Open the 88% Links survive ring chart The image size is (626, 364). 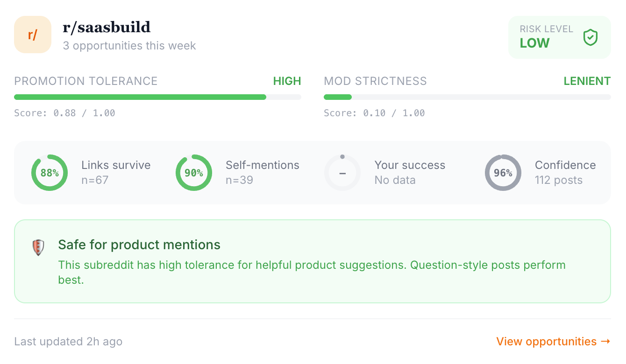pos(50,173)
